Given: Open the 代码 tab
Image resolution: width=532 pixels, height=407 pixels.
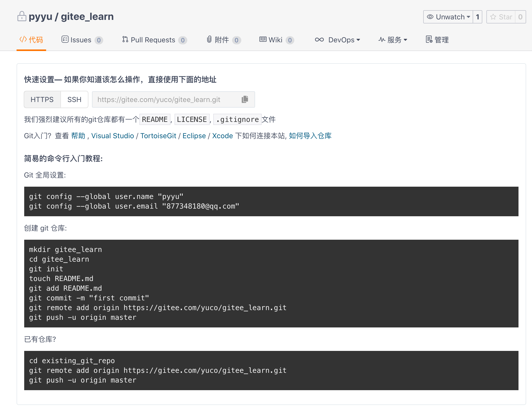Looking at the screenshot, I should click(x=31, y=40).
